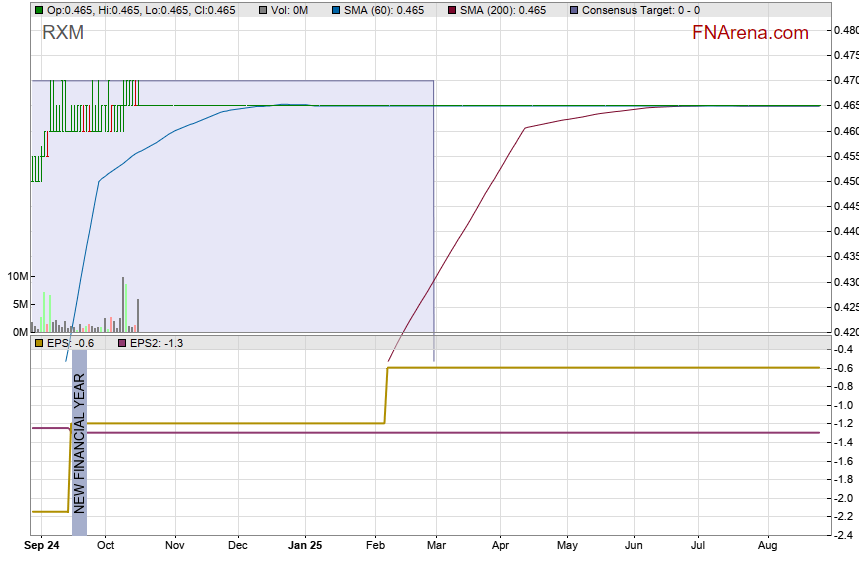Screen dimensions: 859x566
Task: Click the EPS2: -1.3 legend text
Action: pos(157,343)
